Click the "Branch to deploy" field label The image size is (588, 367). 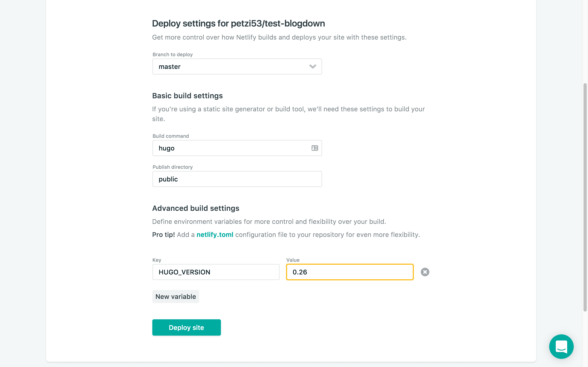[x=173, y=55]
